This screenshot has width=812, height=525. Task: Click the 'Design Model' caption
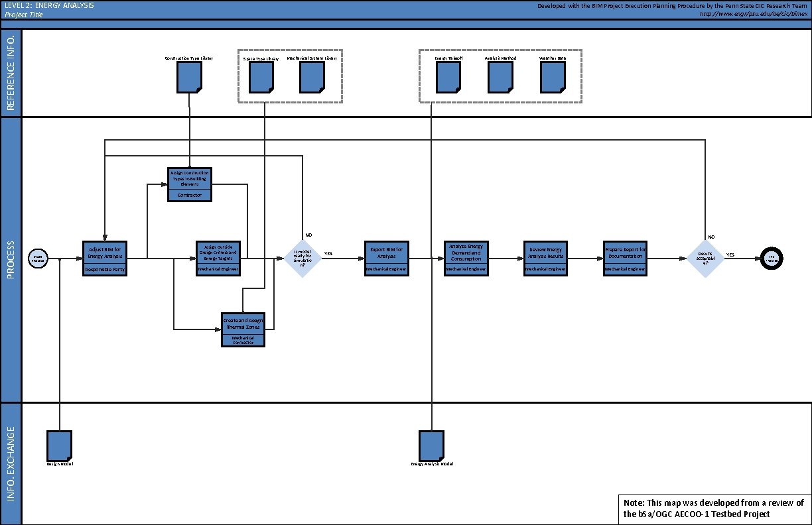tap(60, 464)
